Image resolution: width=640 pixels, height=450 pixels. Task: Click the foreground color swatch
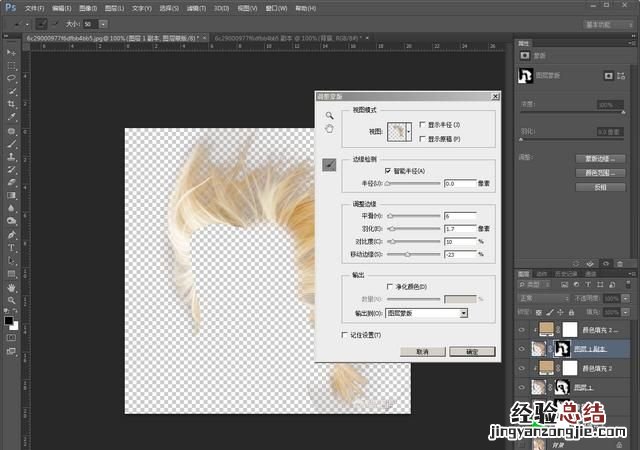click(x=9, y=321)
